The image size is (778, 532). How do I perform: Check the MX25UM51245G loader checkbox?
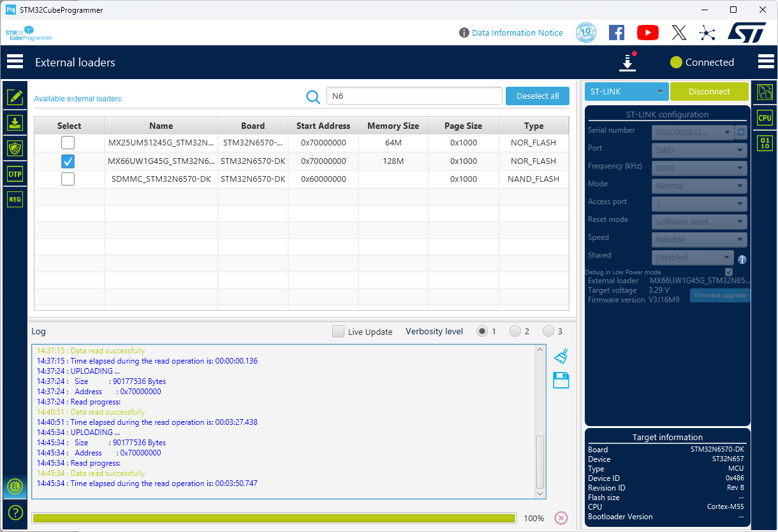(68, 143)
